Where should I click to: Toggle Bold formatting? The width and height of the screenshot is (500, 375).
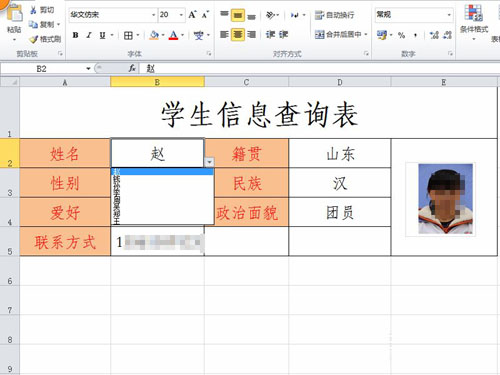click(x=76, y=35)
